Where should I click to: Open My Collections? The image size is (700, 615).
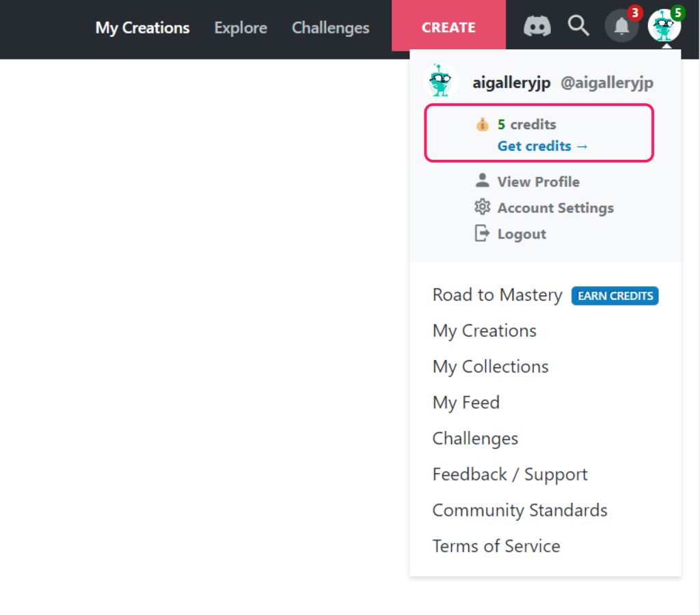pos(490,367)
